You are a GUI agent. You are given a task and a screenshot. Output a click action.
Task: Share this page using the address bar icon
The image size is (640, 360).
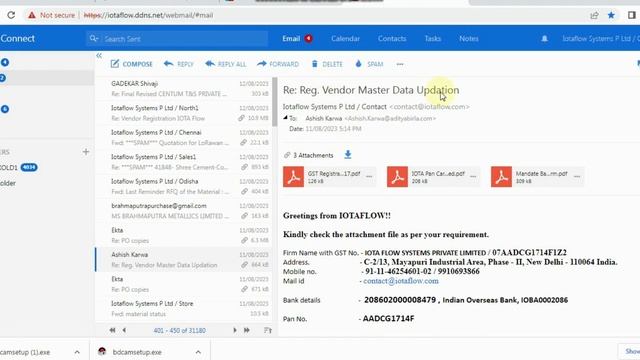[x=594, y=15]
